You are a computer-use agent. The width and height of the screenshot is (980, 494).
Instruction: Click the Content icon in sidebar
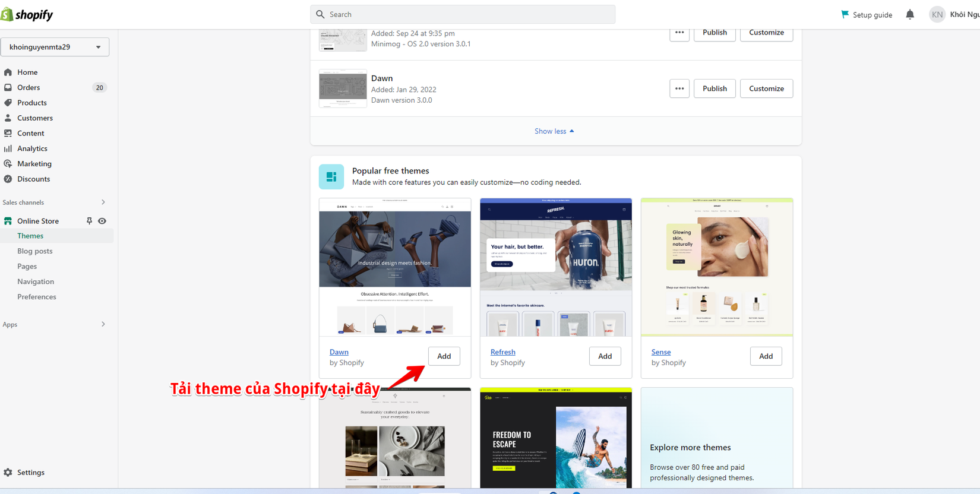[x=8, y=133]
